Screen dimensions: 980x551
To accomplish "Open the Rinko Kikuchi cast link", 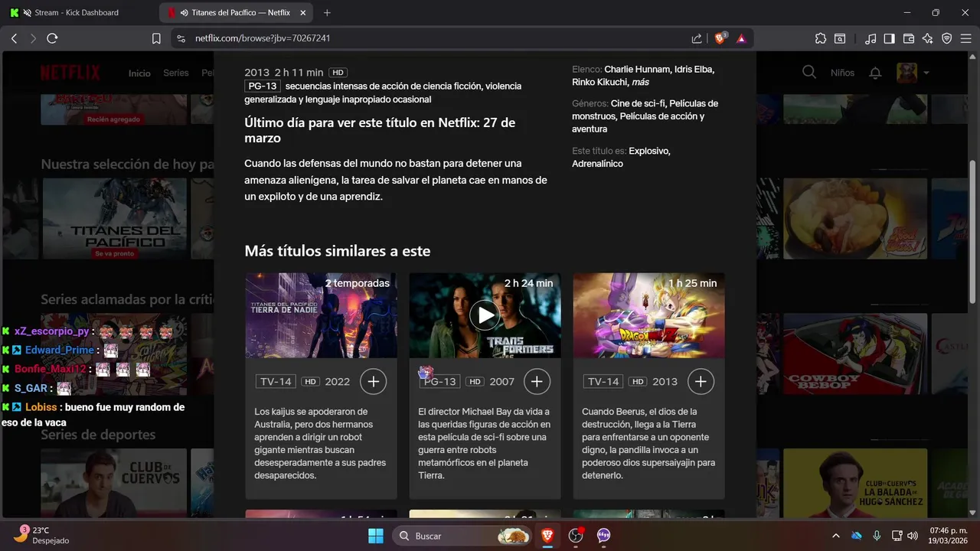I will pyautogui.click(x=600, y=82).
